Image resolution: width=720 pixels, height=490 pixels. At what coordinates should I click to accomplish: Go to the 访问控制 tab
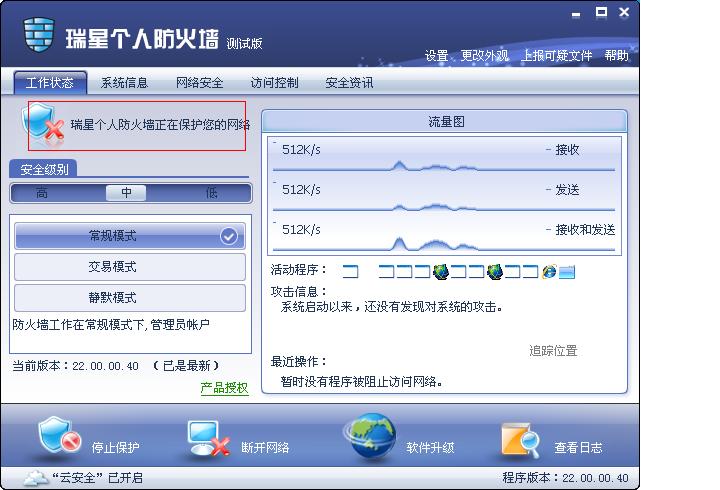click(x=274, y=83)
